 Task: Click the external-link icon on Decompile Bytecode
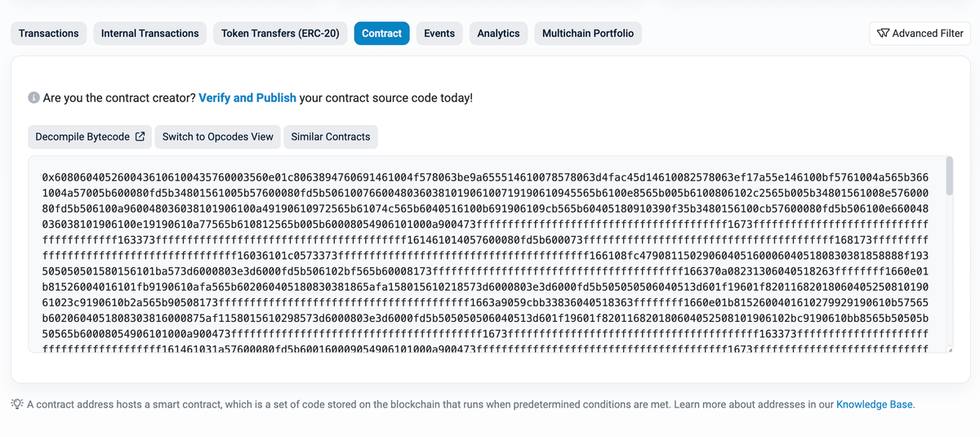click(140, 136)
